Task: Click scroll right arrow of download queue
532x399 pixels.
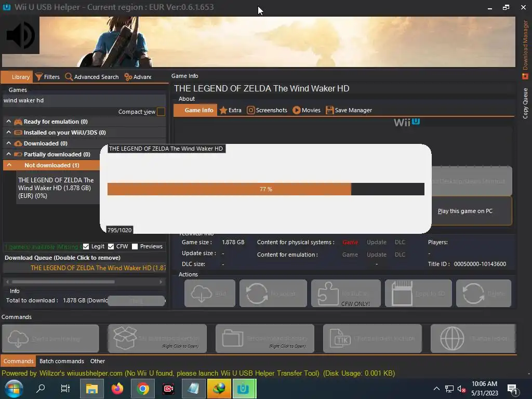Action: coord(161,282)
